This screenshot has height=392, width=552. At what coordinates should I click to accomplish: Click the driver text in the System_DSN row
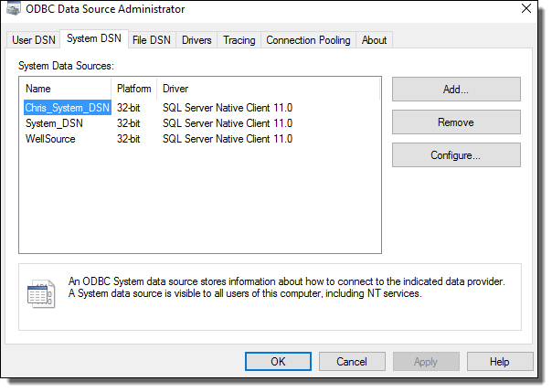pyautogui.click(x=228, y=123)
